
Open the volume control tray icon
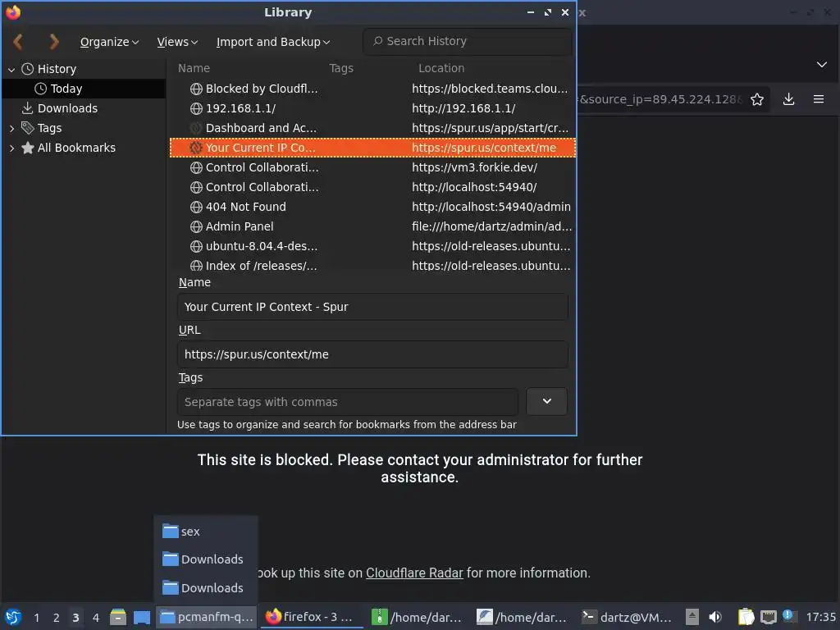(715, 617)
